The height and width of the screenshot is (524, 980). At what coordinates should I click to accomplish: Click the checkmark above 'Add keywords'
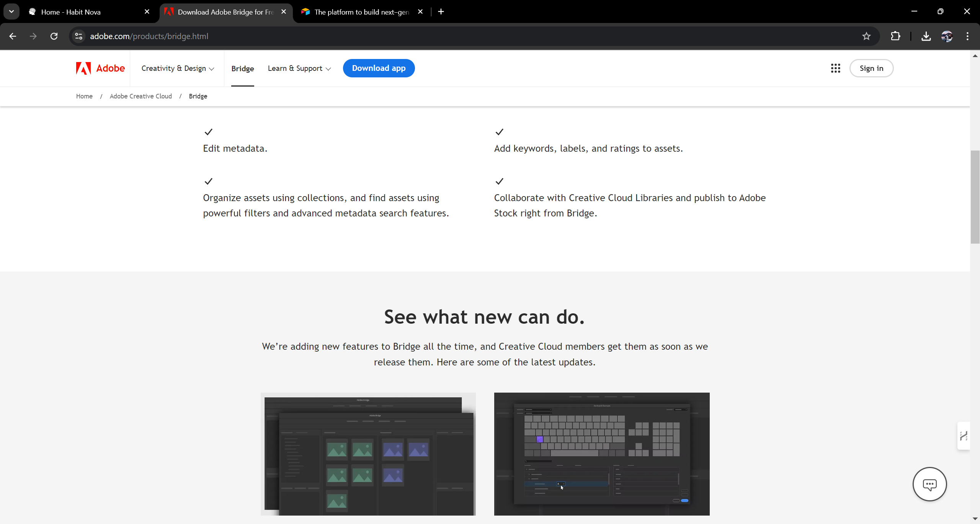[499, 132]
